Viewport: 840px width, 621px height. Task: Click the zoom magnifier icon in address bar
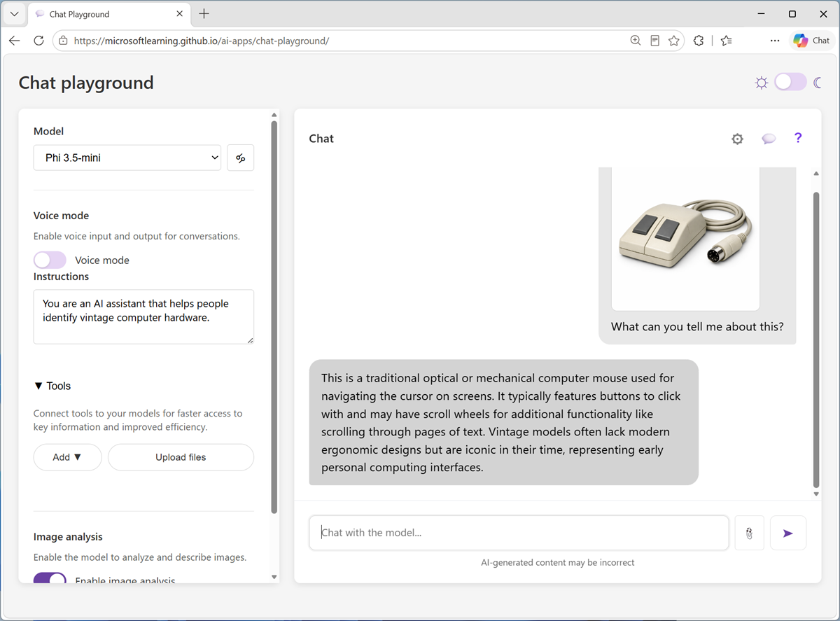(635, 41)
